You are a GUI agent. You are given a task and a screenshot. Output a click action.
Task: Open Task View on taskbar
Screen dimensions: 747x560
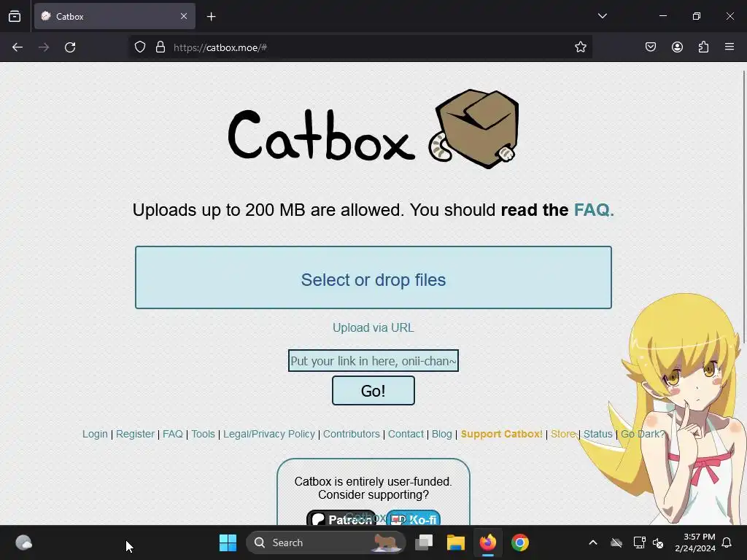click(x=424, y=542)
